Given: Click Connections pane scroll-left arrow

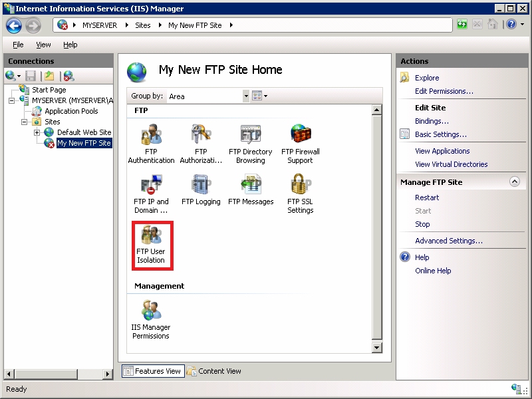Looking at the screenshot, I should 9,374.
